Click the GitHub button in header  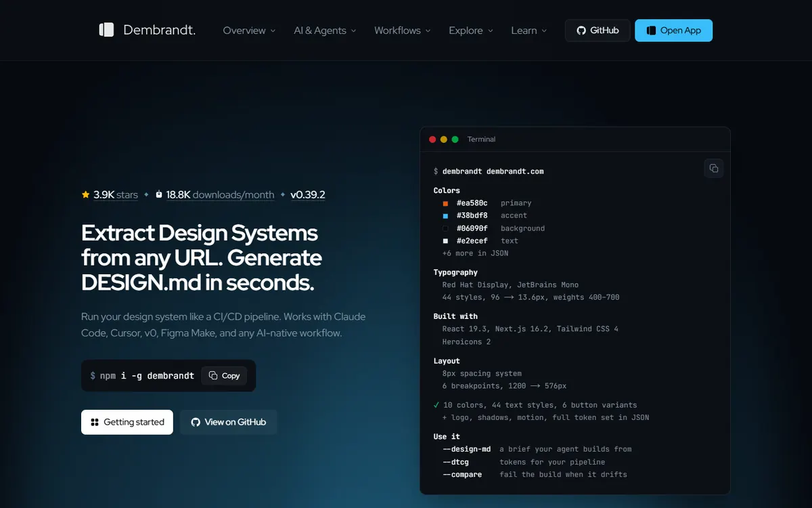[x=597, y=30]
